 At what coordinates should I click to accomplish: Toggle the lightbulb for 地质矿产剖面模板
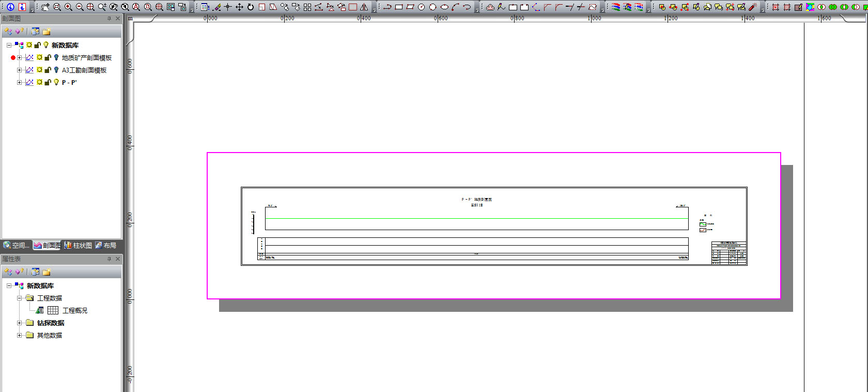point(56,57)
